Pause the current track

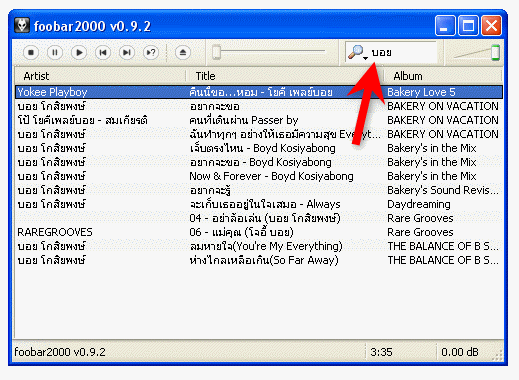[x=55, y=53]
